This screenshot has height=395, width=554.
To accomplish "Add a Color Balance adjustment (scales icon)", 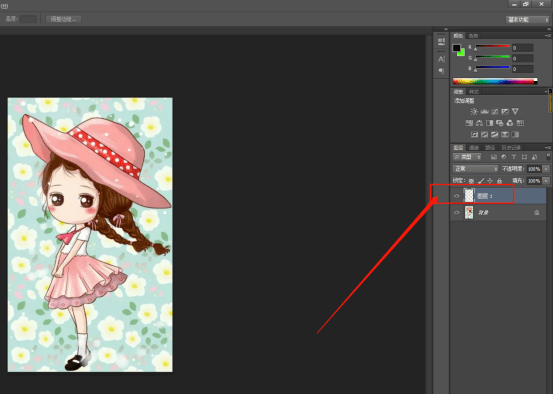I will [479, 123].
